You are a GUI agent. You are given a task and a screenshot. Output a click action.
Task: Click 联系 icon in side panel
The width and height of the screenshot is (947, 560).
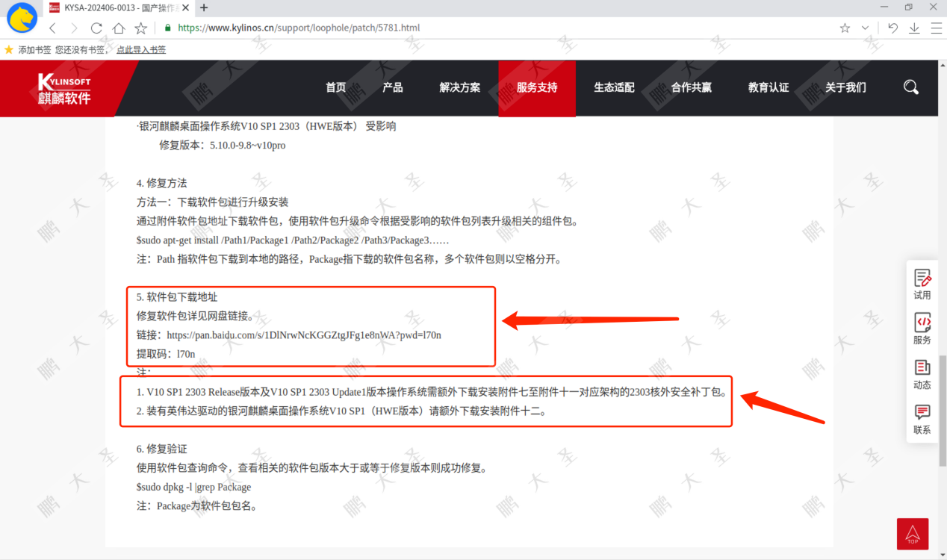click(x=922, y=418)
